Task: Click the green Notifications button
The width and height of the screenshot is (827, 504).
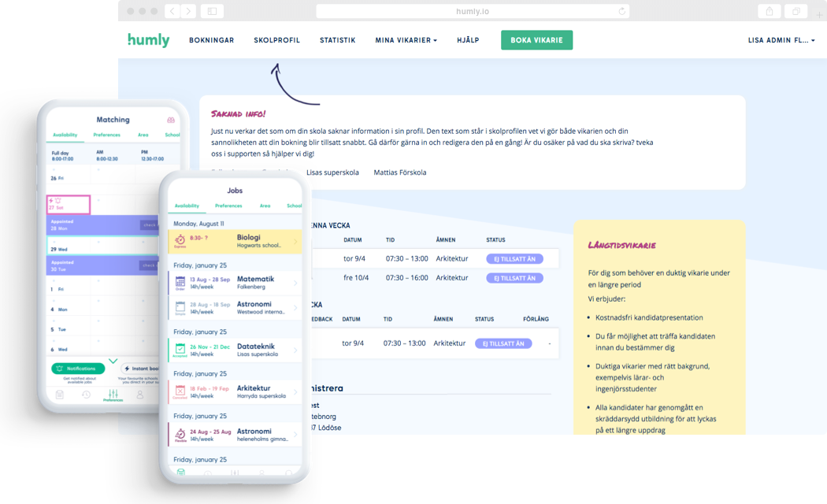Action: tap(77, 369)
